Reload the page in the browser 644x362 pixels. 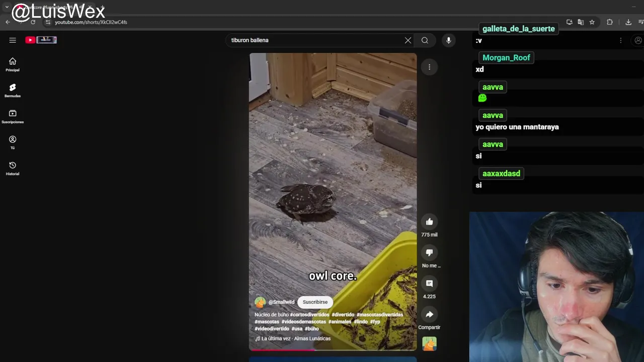click(33, 22)
